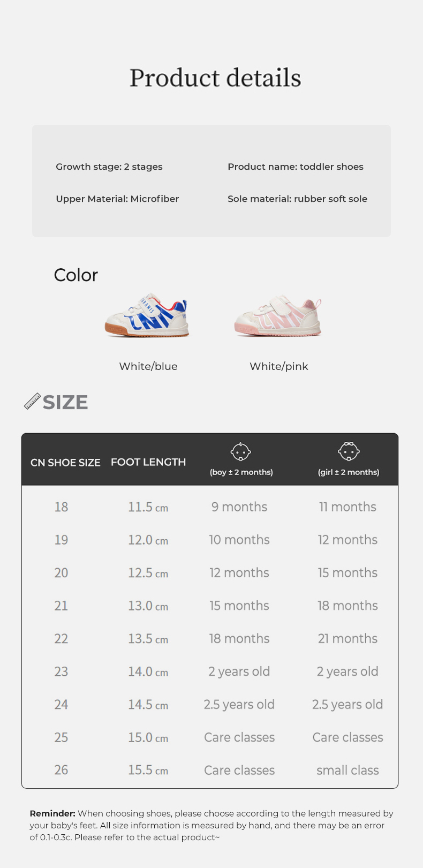Screen dimensions: 423x868
Task: Select the White/blue shoe image
Action: point(147,316)
